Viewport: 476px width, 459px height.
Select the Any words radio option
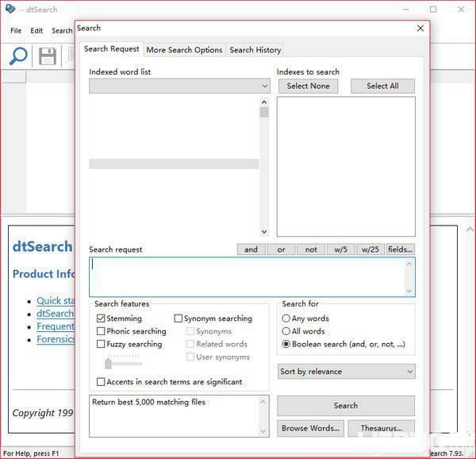tap(286, 318)
